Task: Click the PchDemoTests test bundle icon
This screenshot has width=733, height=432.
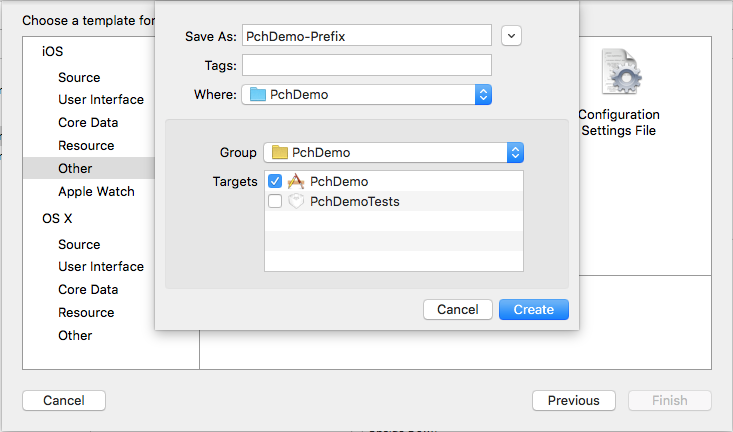Action: point(296,202)
